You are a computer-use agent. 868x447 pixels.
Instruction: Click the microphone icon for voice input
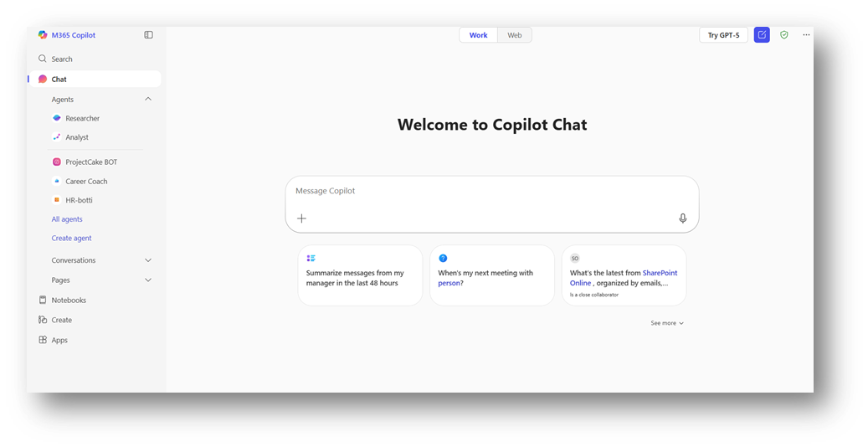[x=682, y=218]
